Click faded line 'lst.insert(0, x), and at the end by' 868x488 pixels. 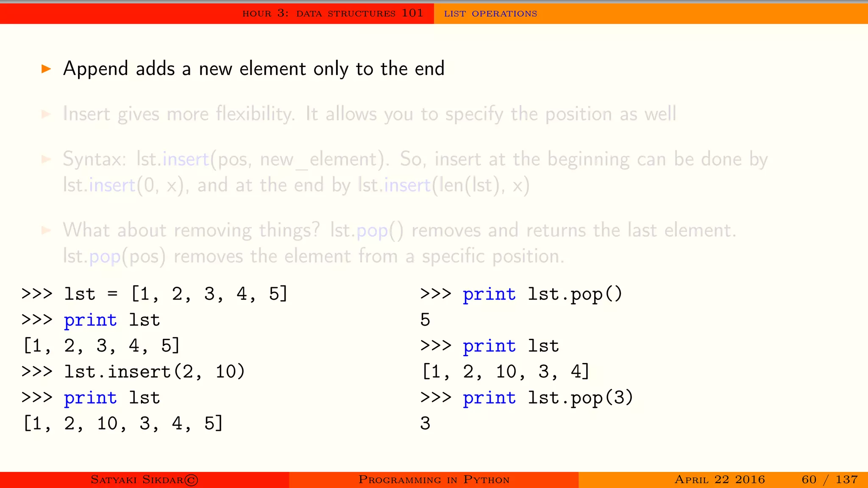click(x=296, y=185)
